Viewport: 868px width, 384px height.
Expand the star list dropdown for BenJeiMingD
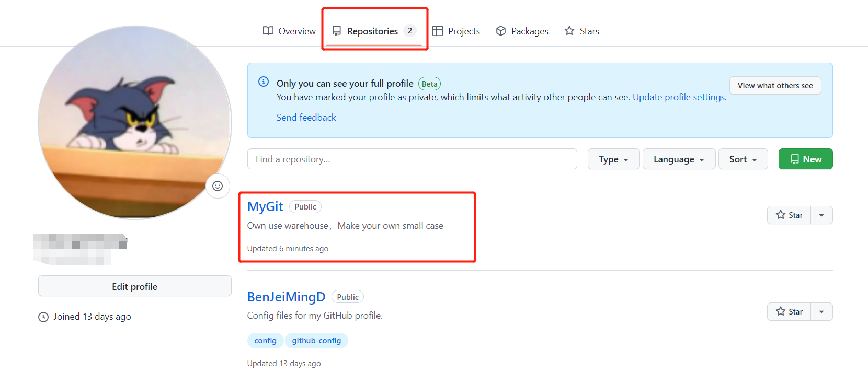pos(821,311)
